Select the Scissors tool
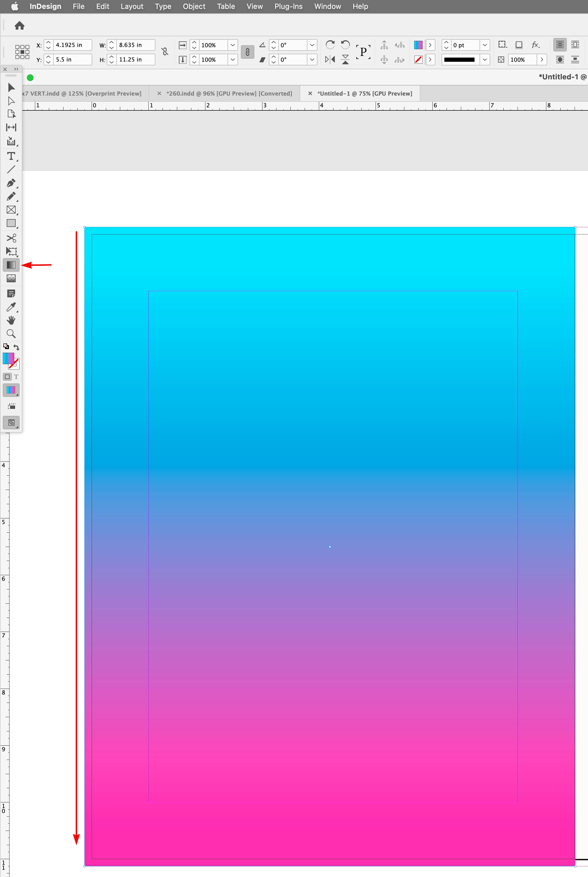588x877 pixels. tap(11, 238)
